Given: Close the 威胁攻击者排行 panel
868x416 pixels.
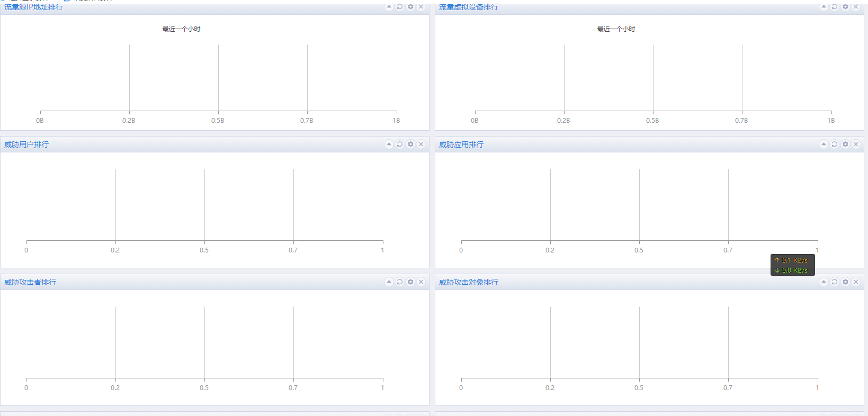Looking at the screenshot, I should tap(421, 282).
